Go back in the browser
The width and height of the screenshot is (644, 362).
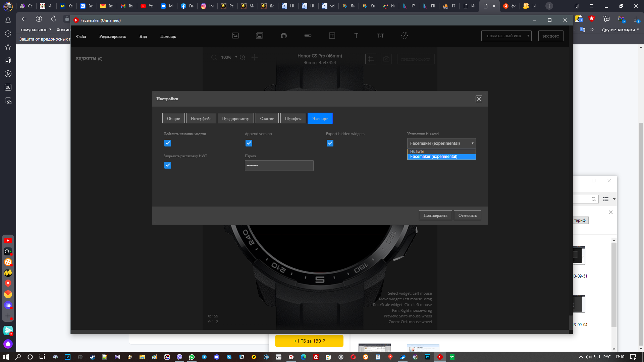click(24, 19)
